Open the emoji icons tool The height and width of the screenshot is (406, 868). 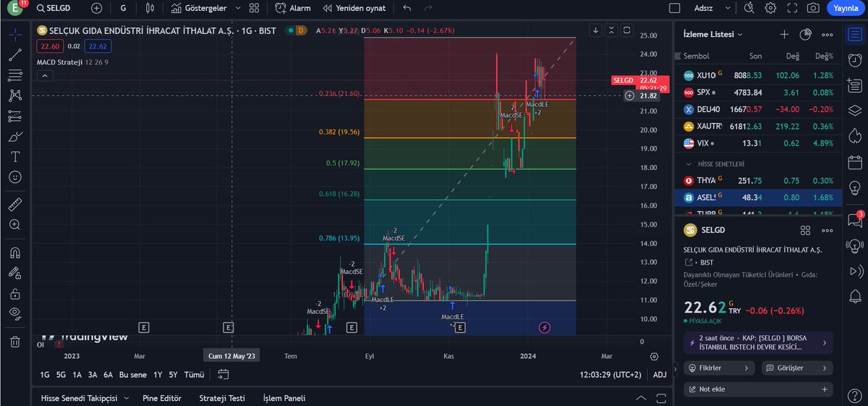14,177
